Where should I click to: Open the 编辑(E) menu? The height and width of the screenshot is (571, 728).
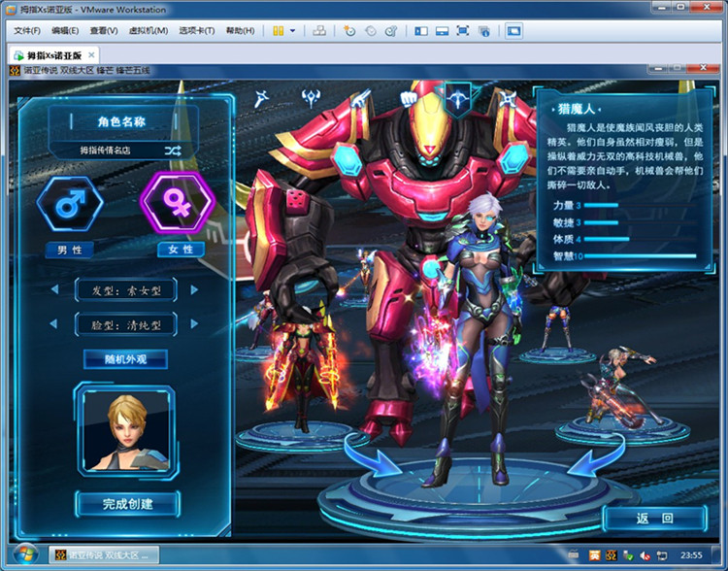coord(65,31)
